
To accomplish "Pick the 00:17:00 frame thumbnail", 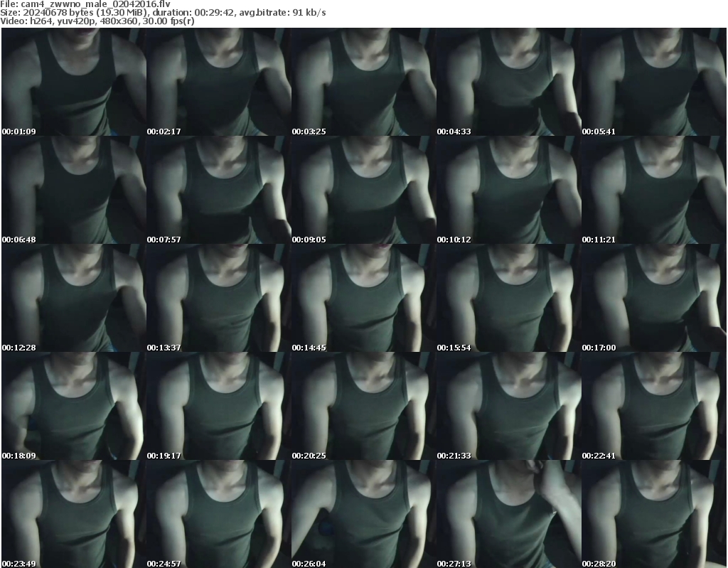I will pos(654,298).
